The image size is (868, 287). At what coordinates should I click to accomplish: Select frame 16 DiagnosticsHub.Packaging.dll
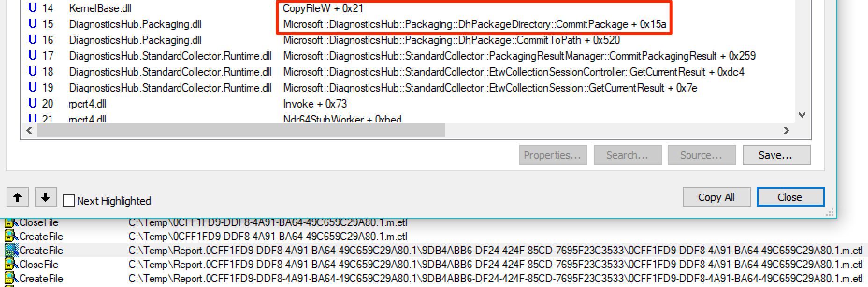135,40
